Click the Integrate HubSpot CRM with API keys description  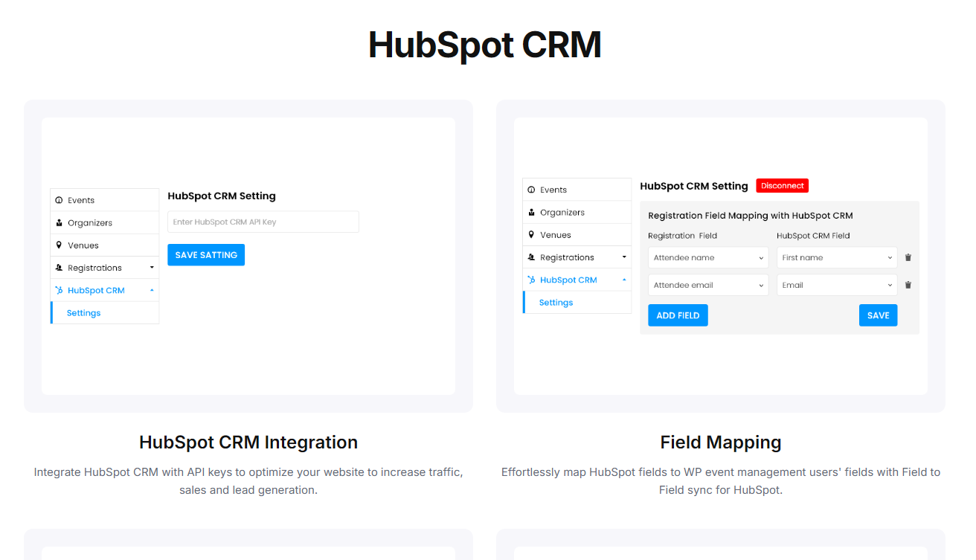click(x=248, y=481)
